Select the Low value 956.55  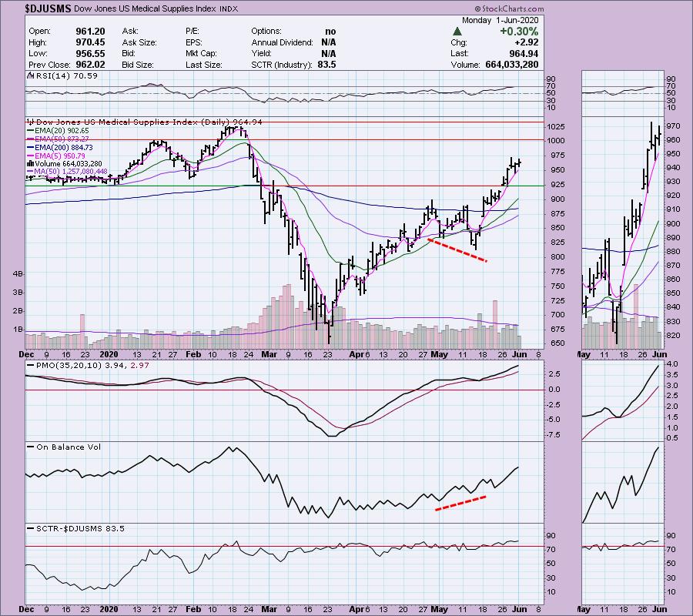point(90,53)
